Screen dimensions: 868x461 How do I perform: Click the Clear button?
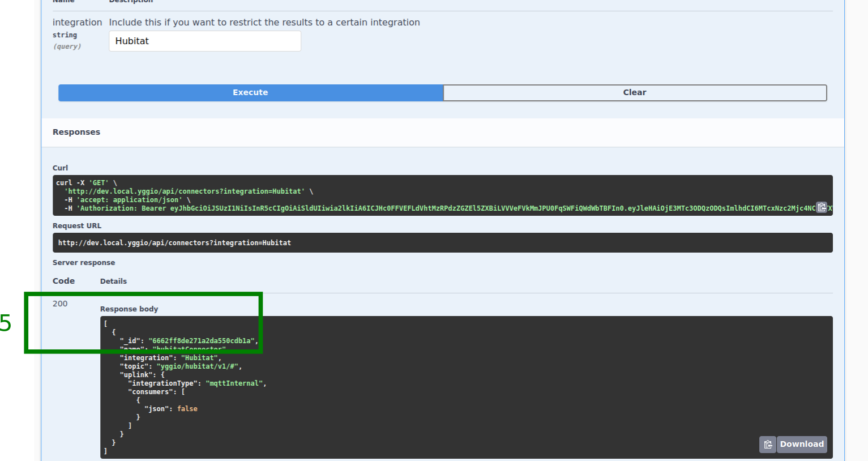click(635, 93)
